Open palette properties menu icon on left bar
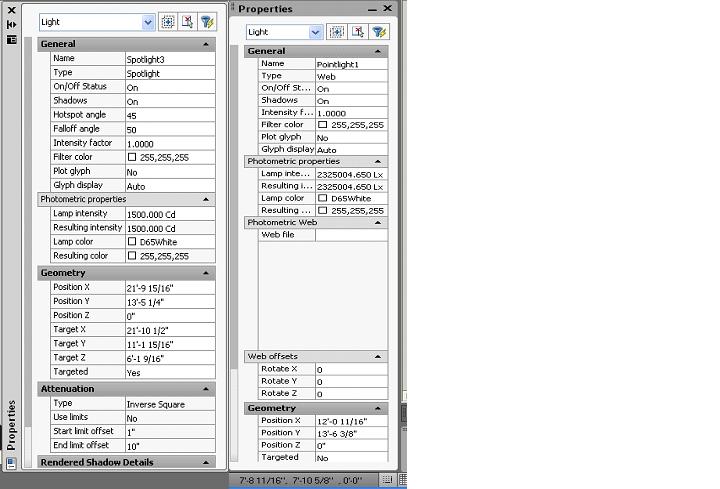720x489 pixels. click(11, 39)
